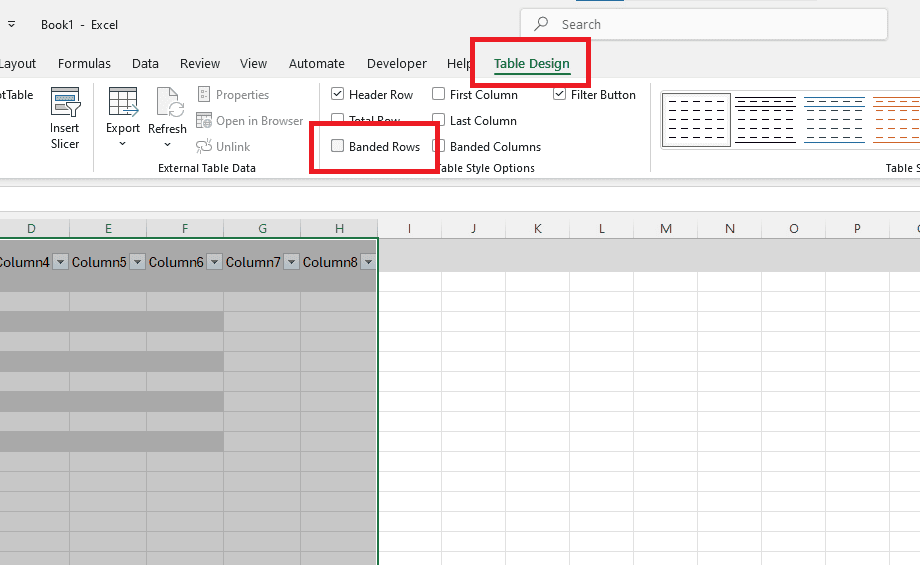Click the Refresh table data icon
This screenshot has height=565, width=920.
[x=168, y=102]
